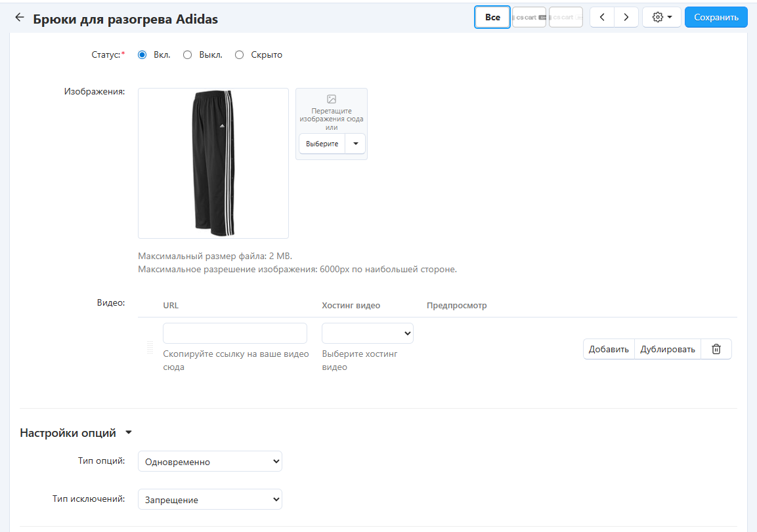
Task: Go back using the left arrow icon
Action: [19, 18]
